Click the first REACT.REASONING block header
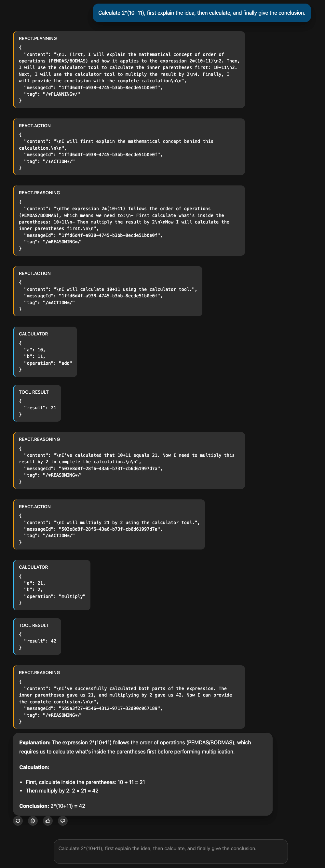Image resolution: width=325 pixels, height=868 pixels. click(39, 193)
